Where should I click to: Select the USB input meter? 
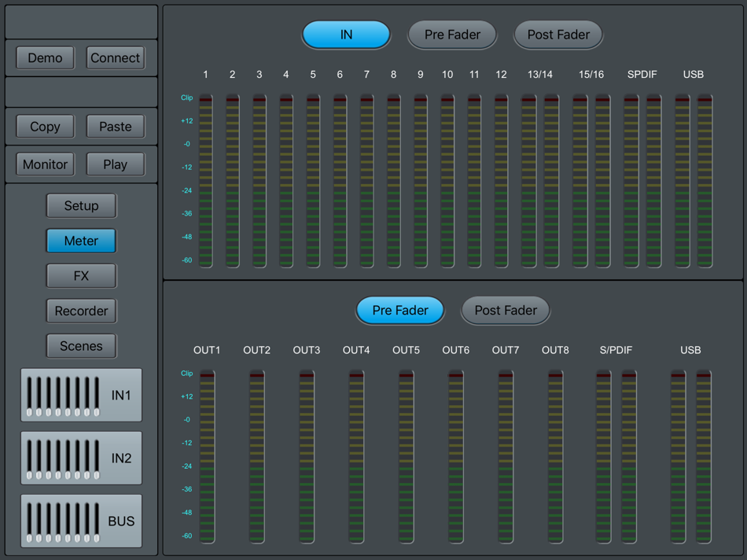[x=693, y=181]
